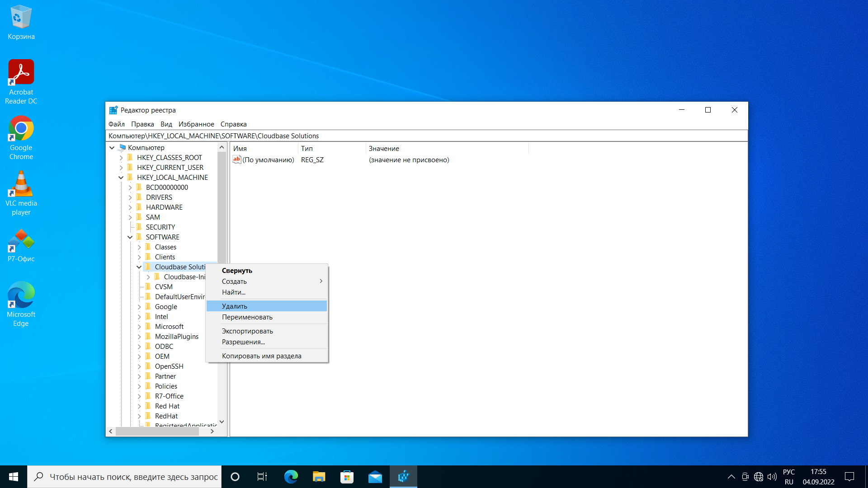This screenshot has height=488, width=868.
Task: Click Разрешения in the context menu
Action: coord(244,342)
